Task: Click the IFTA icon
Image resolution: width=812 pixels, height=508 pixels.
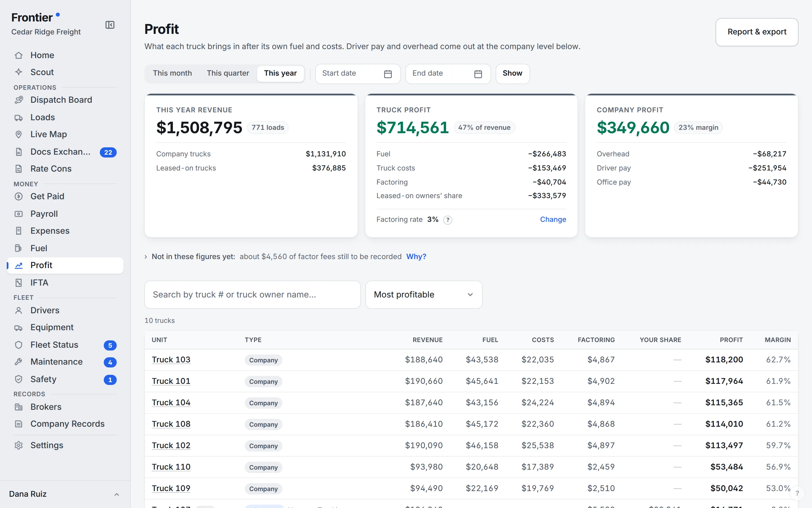Action: (19, 283)
